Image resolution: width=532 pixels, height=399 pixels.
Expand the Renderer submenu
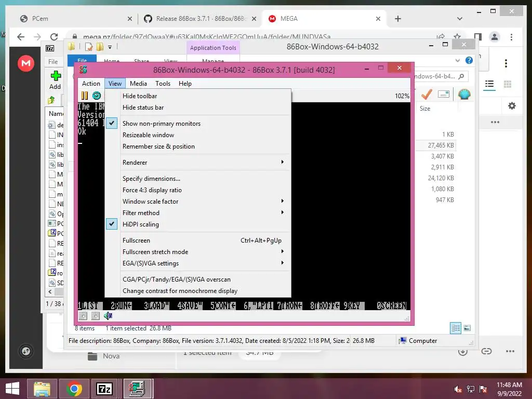pos(198,163)
